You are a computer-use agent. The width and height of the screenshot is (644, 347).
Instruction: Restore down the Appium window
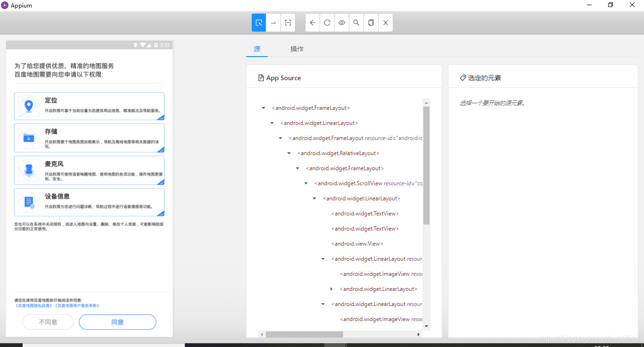pyautogui.click(x=611, y=5)
